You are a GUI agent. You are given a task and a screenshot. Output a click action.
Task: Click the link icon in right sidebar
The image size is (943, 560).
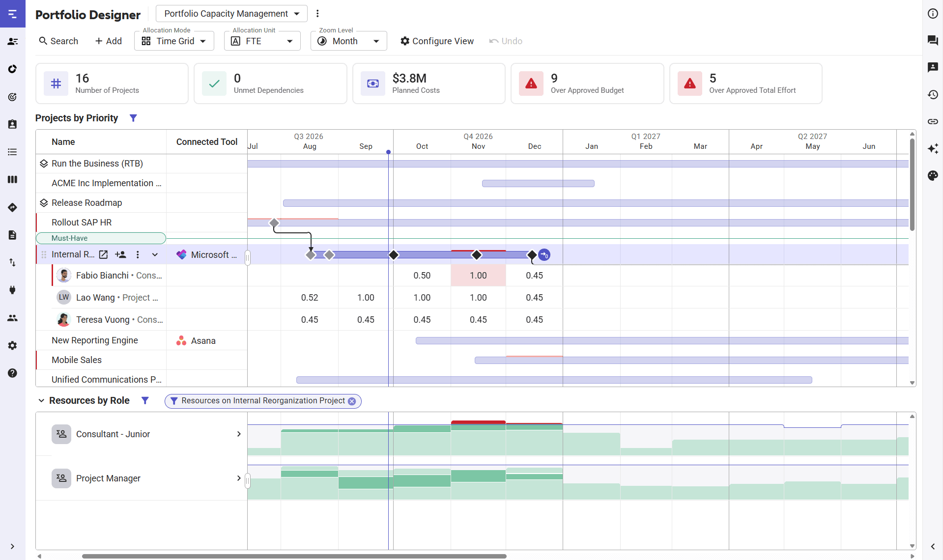coord(933,121)
